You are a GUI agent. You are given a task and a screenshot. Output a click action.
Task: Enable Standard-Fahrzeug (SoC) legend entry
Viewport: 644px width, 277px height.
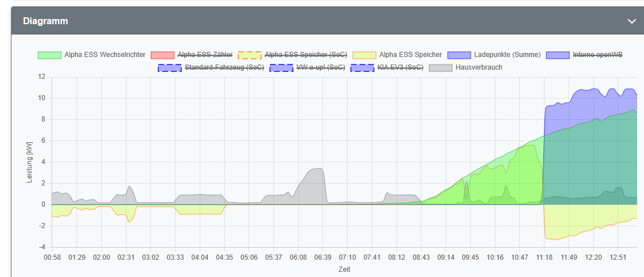pos(224,67)
